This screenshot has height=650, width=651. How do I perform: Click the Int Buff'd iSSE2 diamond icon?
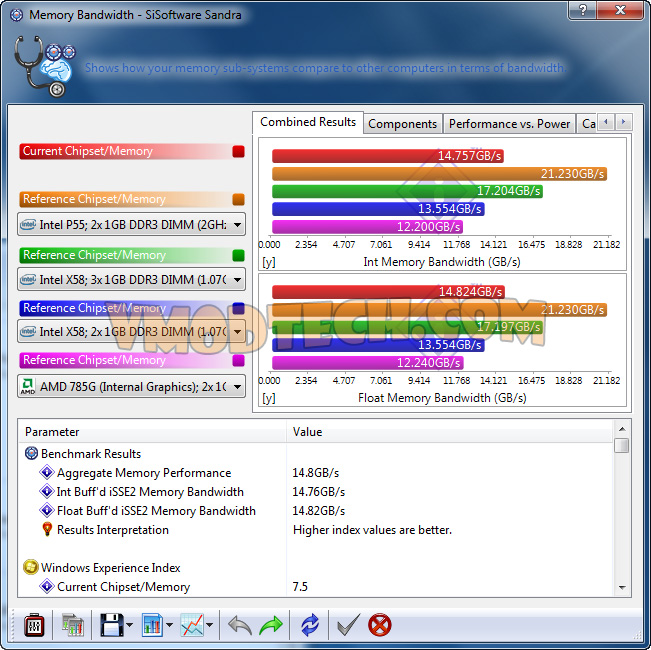pyautogui.click(x=47, y=491)
